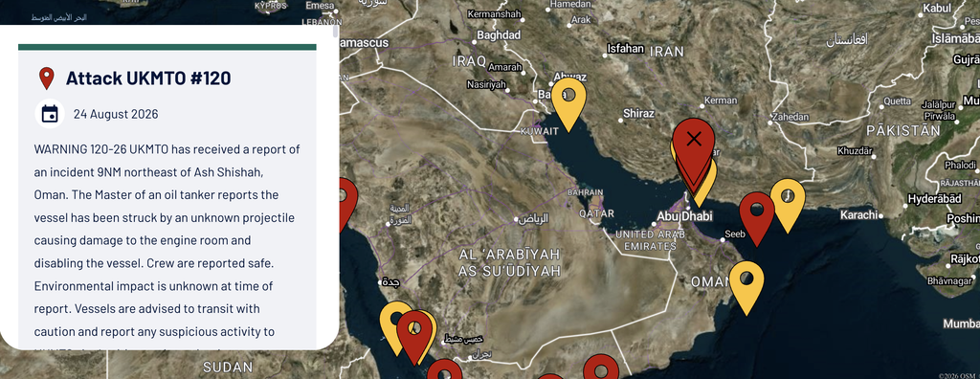Viewport: 980px width, 379px height.
Task: Click the red pin icon beside Attack UKMTO #120
Action: pos(46,78)
